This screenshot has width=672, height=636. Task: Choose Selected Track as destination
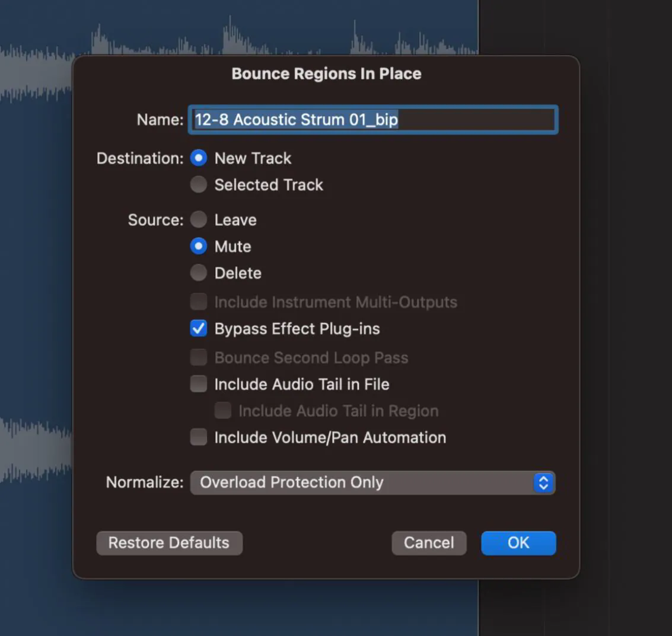click(199, 184)
